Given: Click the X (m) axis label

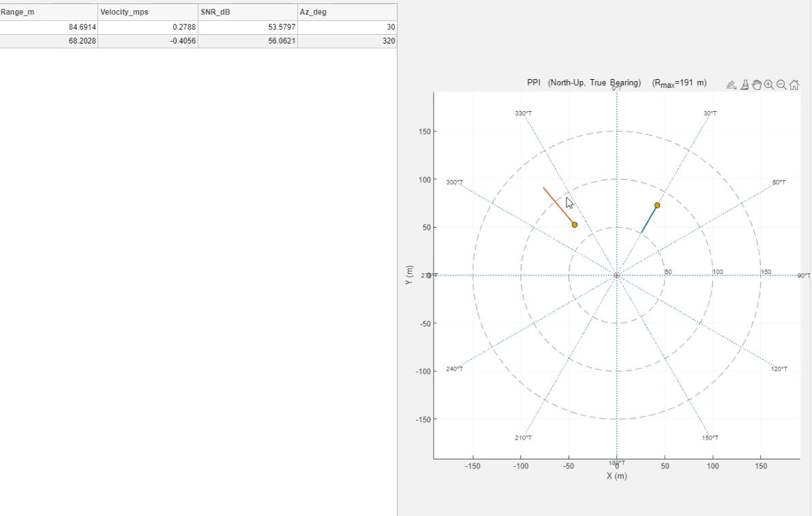Looking at the screenshot, I should click(x=616, y=476).
